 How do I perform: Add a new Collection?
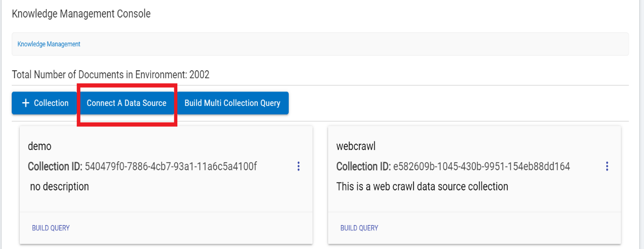45,103
